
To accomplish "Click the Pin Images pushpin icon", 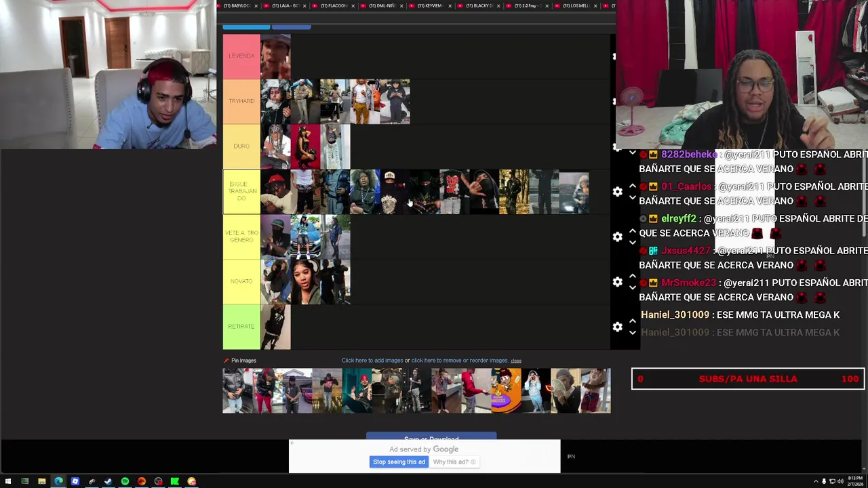I will pyautogui.click(x=226, y=361).
